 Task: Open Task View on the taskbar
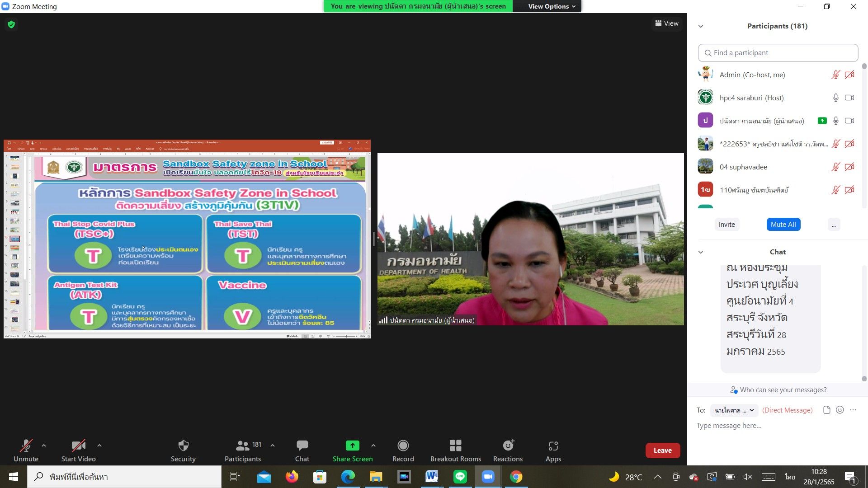click(x=235, y=477)
